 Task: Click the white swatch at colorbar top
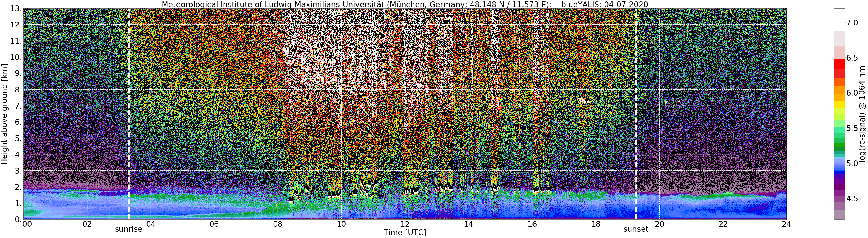pyautogui.click(x=839, y=20)
